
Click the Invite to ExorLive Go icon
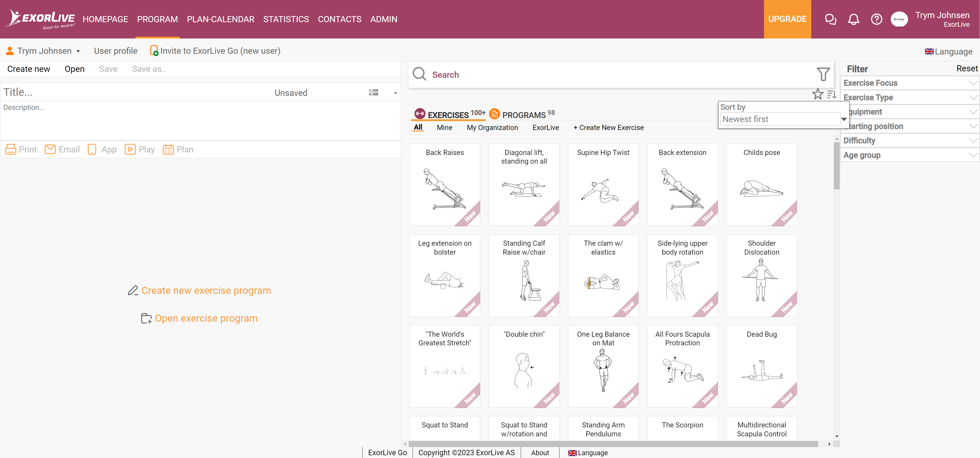point(154,50)
